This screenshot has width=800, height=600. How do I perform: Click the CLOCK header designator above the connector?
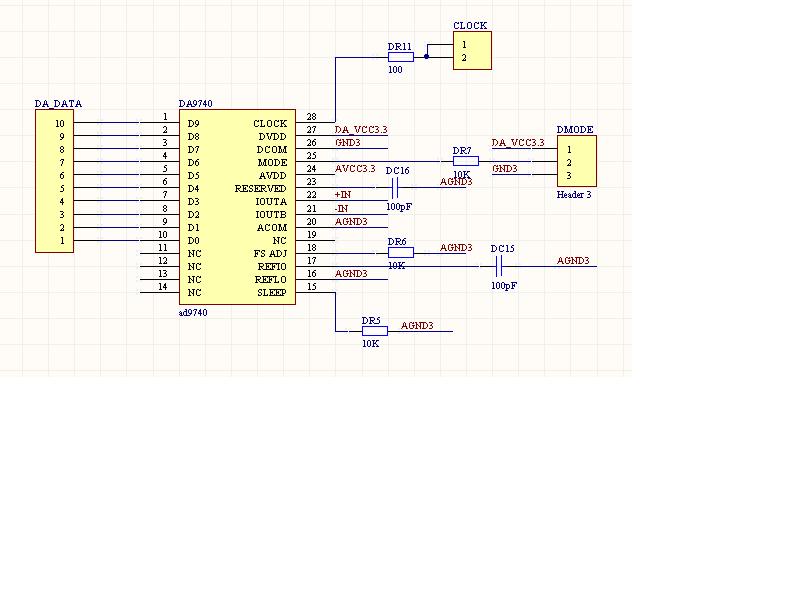(470, 26)
